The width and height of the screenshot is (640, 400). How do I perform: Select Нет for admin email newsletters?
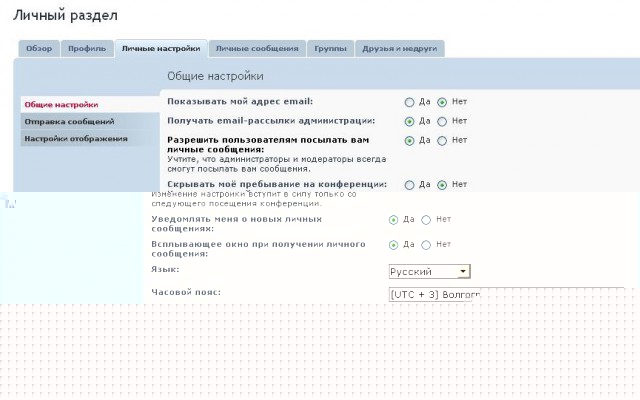[x=442, y=121]
